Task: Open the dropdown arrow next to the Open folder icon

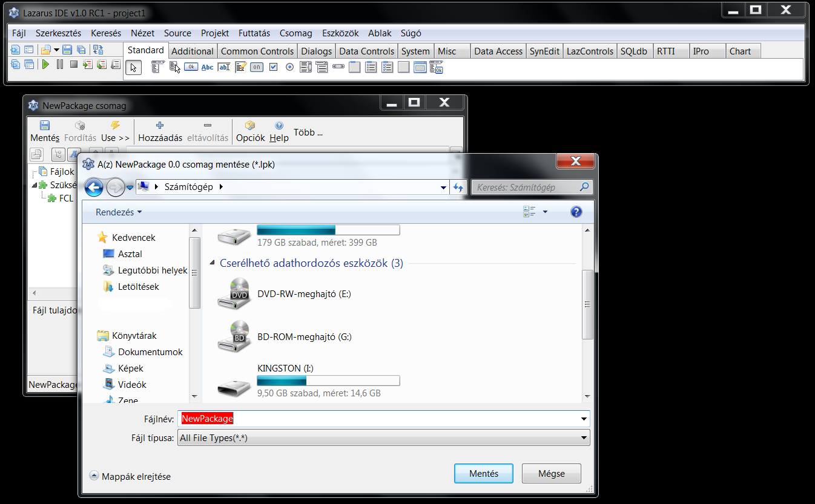Action: point(56,50)
